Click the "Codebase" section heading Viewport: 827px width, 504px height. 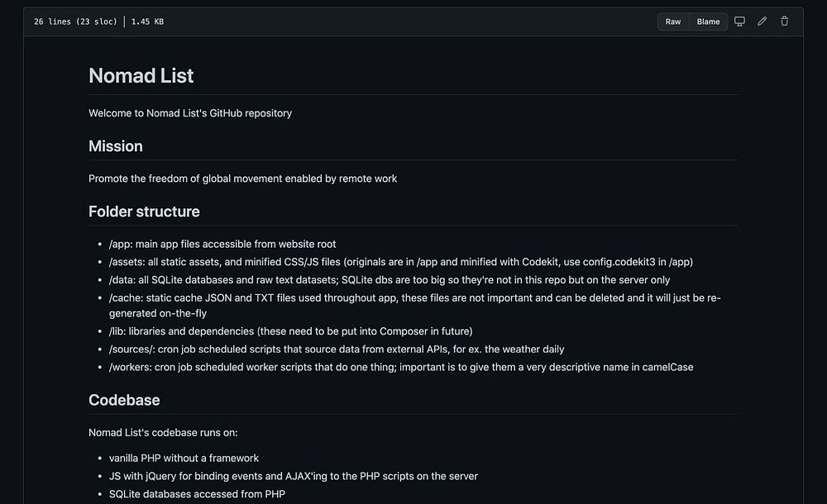(124, 400)
